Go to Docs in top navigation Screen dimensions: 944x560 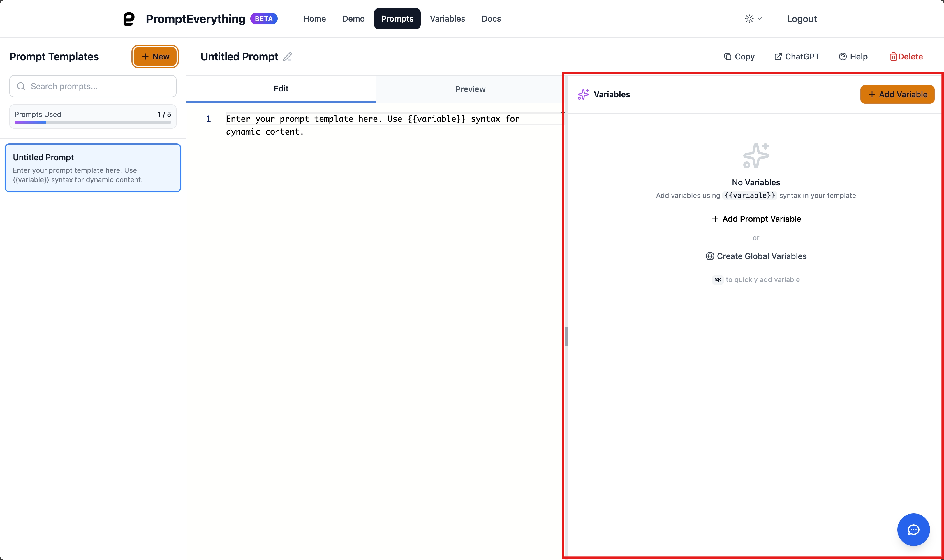[x=491, y=19]
